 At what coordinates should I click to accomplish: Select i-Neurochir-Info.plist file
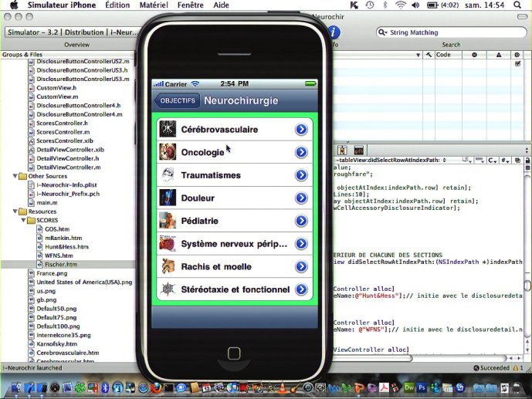(x=66, y=184)
